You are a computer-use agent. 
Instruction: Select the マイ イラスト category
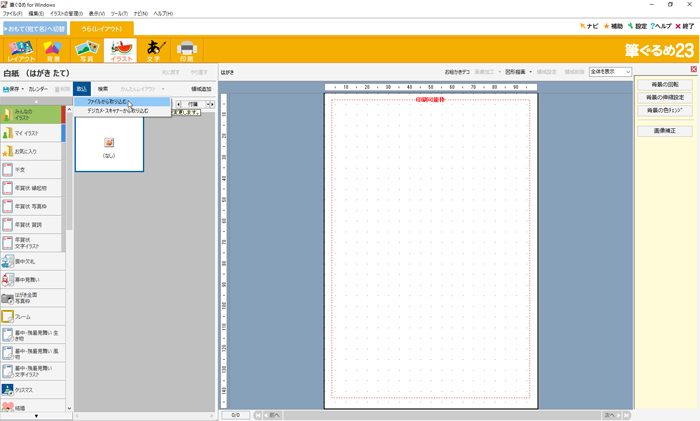[31, 133]
